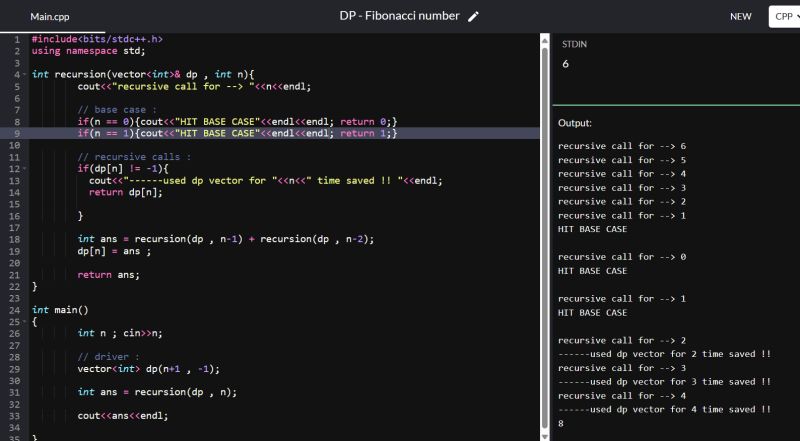This screenshot has height=441, width=800.
Task: Open the CPP language dropdown
Action: [784, 16]
